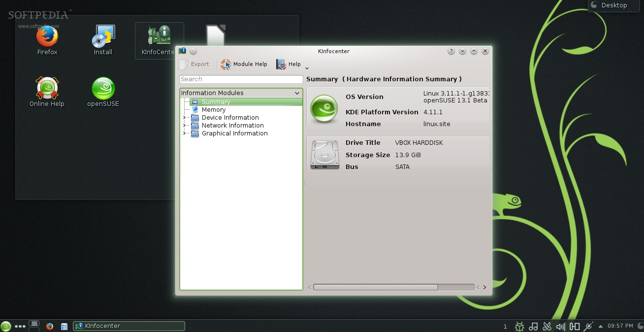Select the Graphical Information tree entry
The height and width of the screenshot is (332, 644).
click(234, 133)
